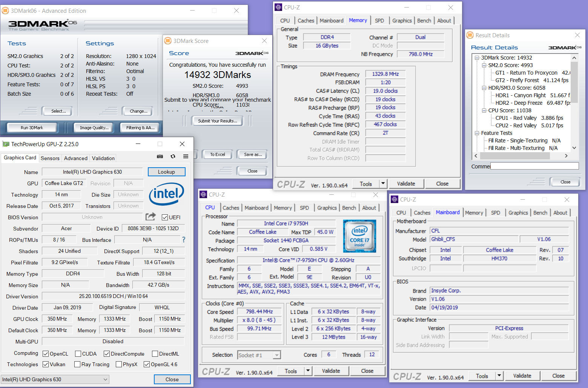Viewport: 588px width, 388px height.
Task: Click Tools button in CPU-Z Mainboard window
Action: (x=482, y=376)
